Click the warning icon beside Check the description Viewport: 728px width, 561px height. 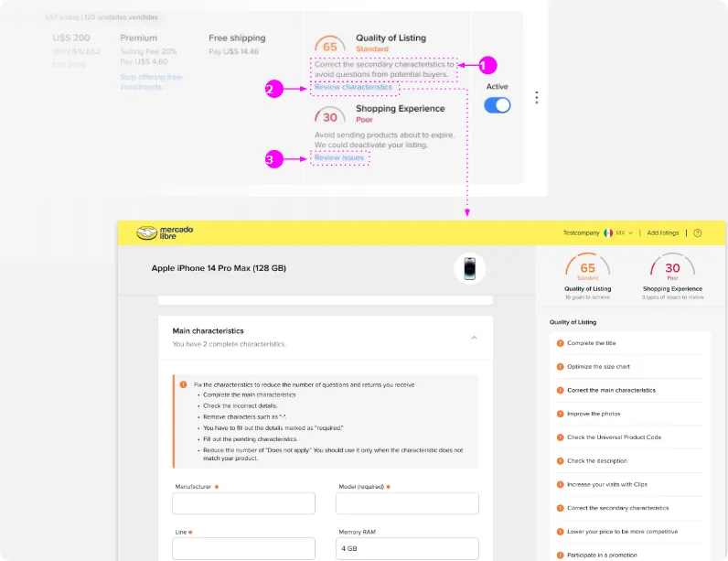tap(560, 461)
